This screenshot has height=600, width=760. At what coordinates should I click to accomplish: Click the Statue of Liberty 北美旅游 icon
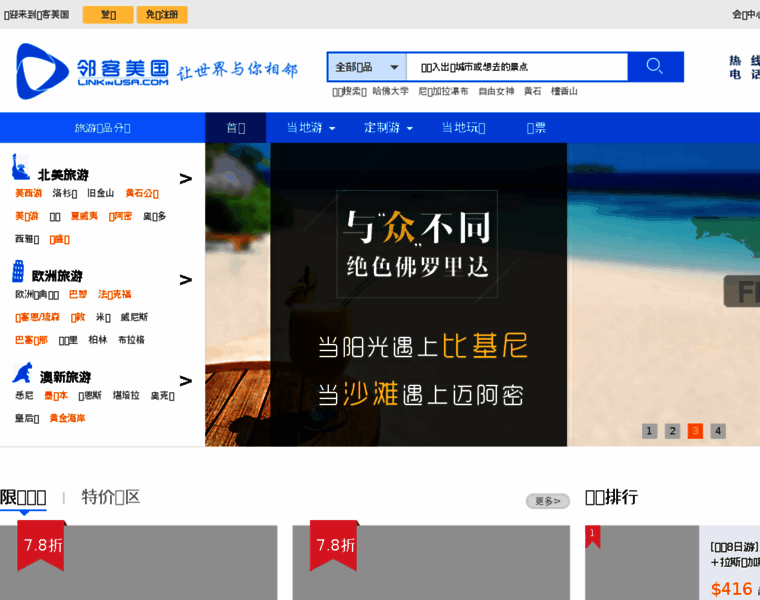19,167
